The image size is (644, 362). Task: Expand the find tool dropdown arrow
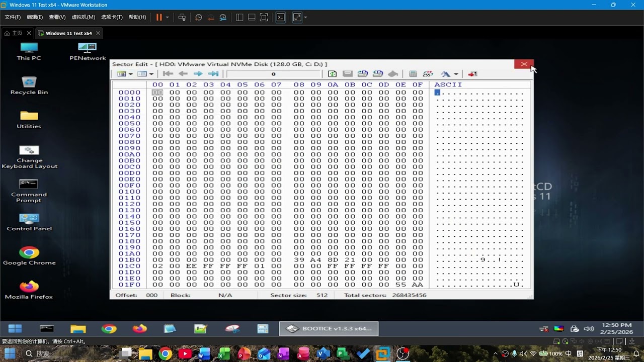pos(456,74)
